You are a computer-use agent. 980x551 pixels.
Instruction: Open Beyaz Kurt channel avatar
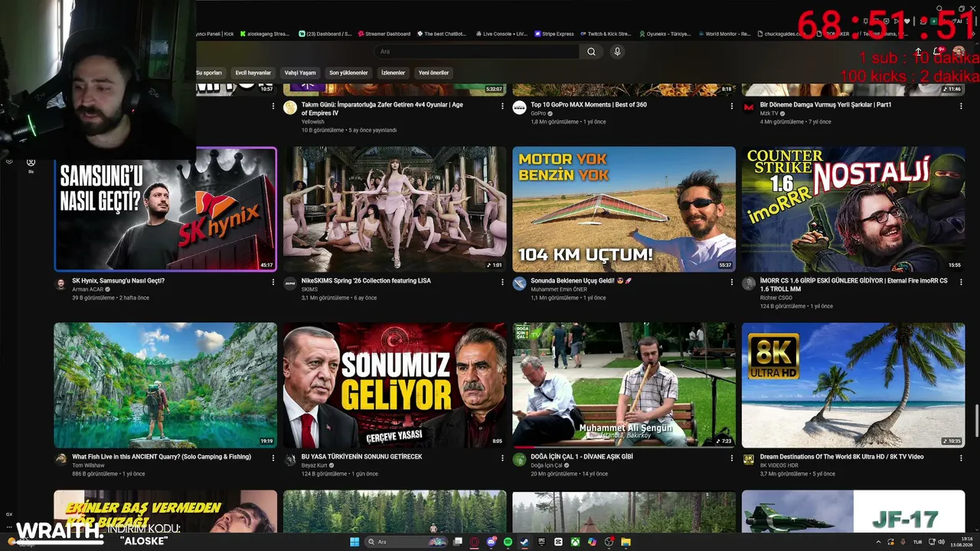290,460
